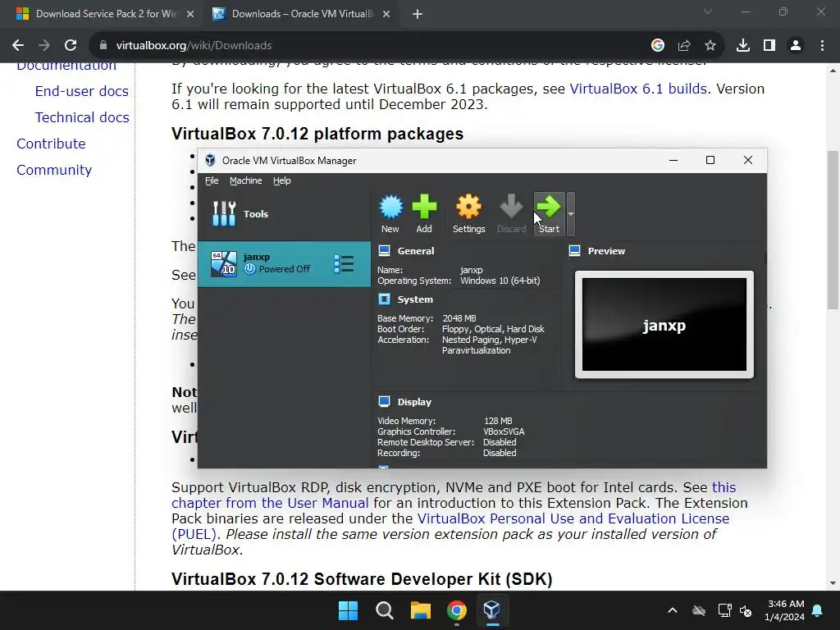Open the janxp machine menu list icon
The height and width of the screenshot is (630, 840).
[x=344, y=263]
